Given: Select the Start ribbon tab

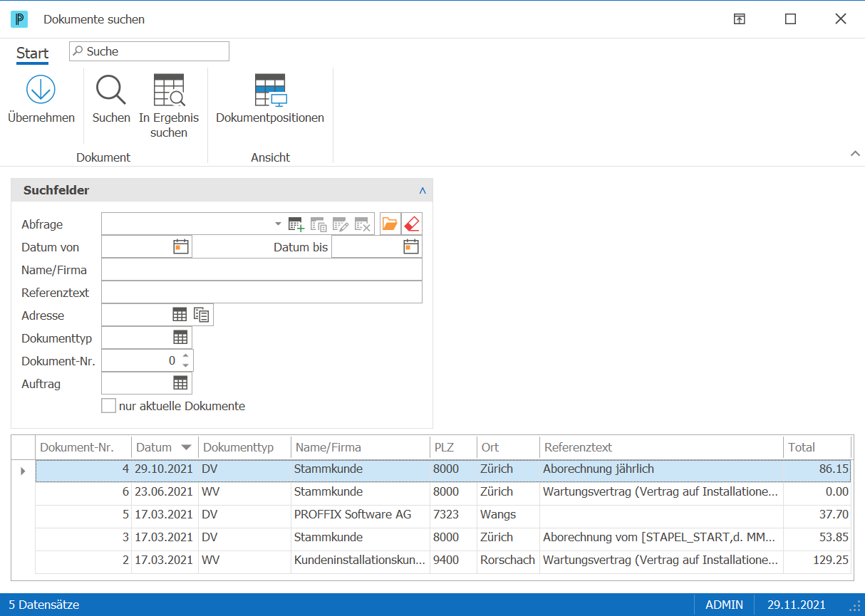Looking at the screenshot, I should (x=33, y=53).
